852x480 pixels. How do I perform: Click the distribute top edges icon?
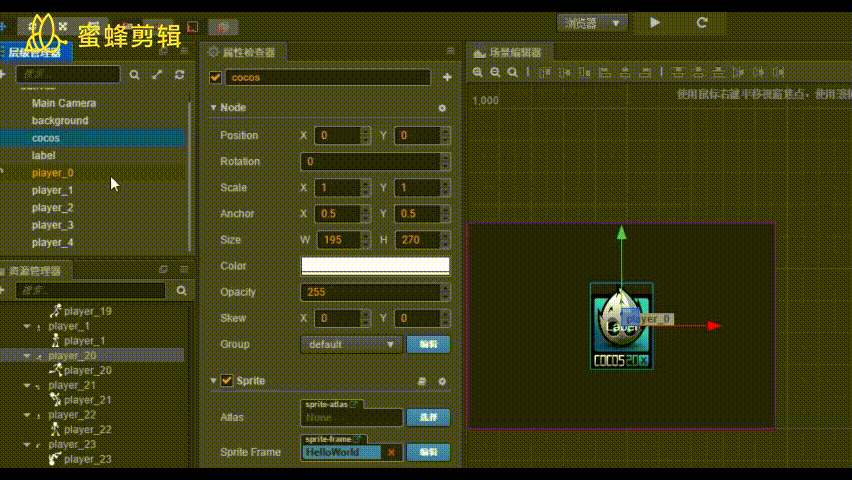point(678,72)
